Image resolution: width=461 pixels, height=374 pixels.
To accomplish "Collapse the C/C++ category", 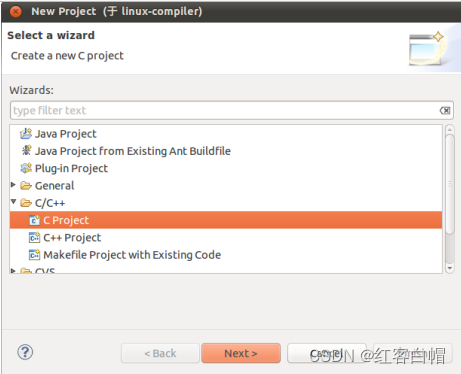I will (x=13, y=201).
